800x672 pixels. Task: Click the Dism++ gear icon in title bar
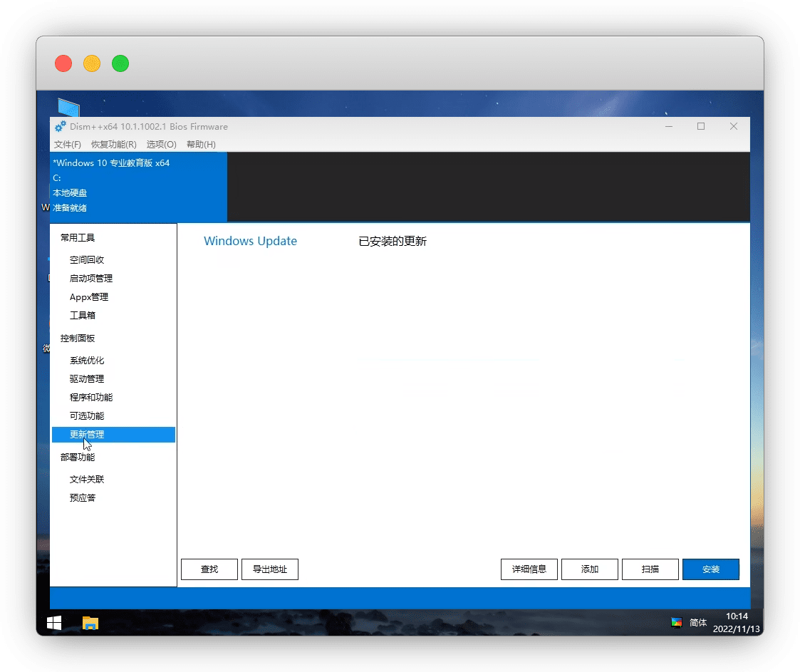click(61, 127)
